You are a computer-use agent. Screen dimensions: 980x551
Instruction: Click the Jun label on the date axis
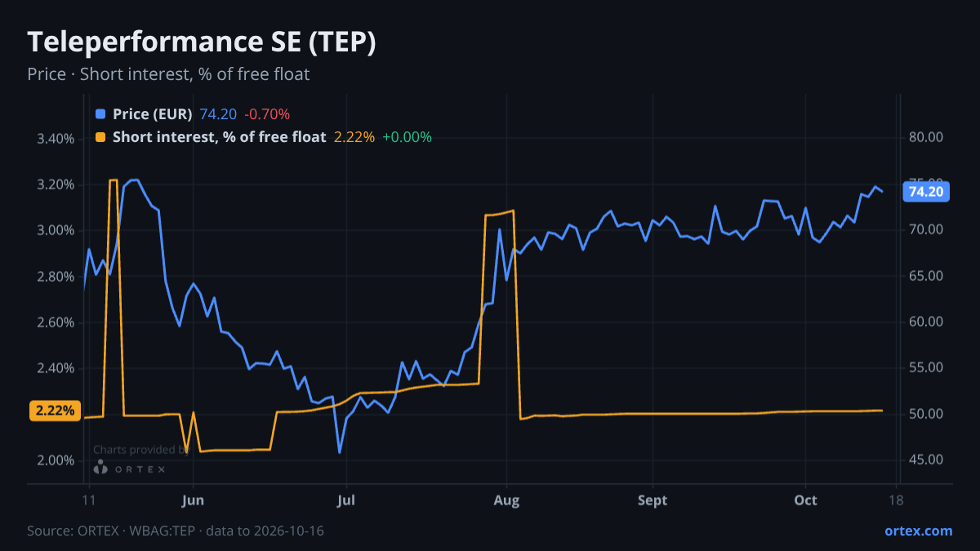[193, 500]
